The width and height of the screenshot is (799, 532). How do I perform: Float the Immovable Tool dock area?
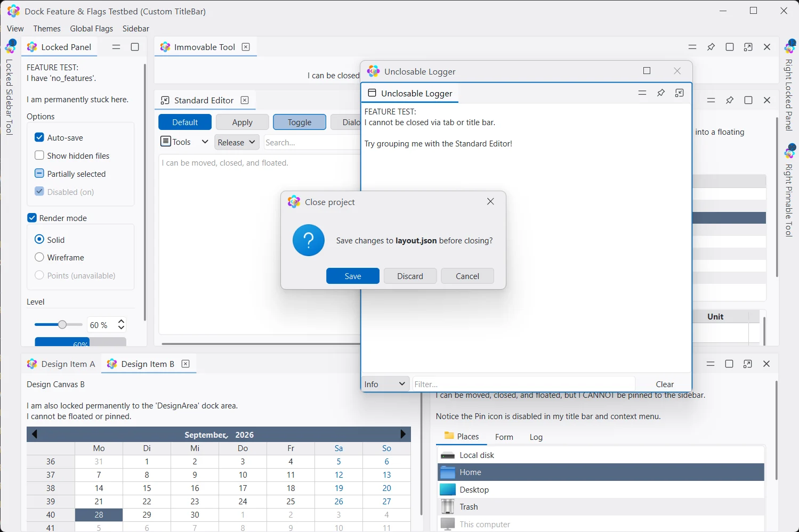point(748,47)
